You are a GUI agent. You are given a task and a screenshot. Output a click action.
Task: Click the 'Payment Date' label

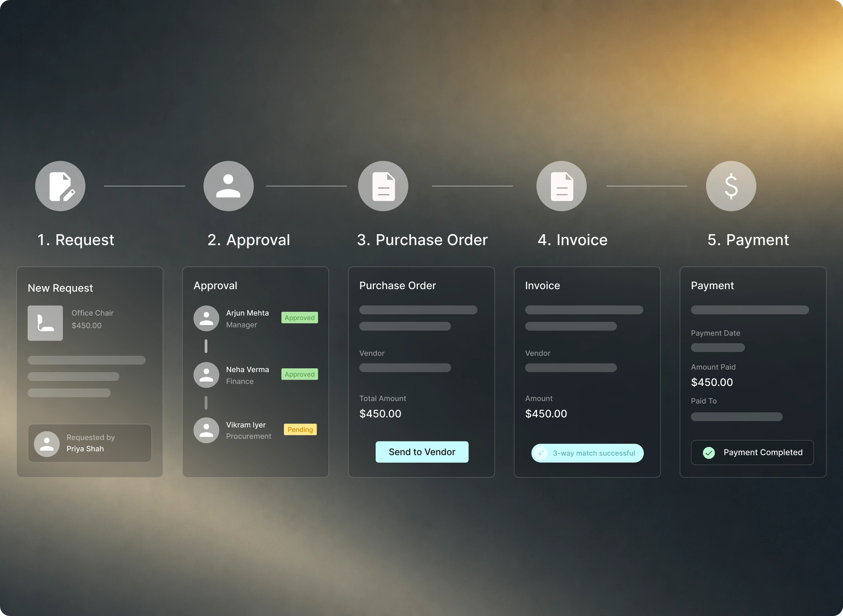tap(716, 333)
